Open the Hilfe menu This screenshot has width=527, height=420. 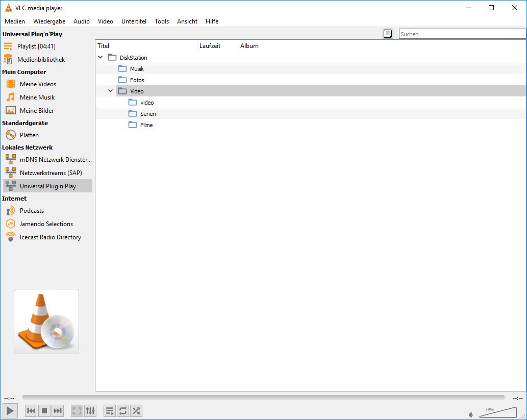pos(212,21)
